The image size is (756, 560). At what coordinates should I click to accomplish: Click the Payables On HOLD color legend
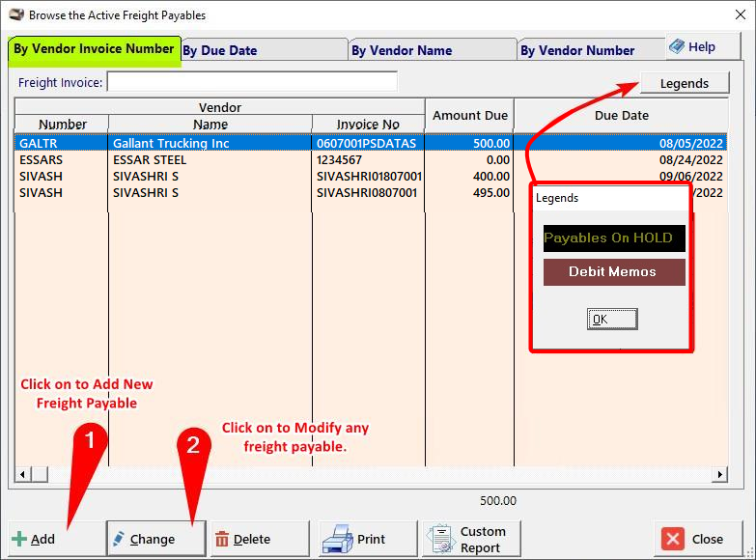click(614, 238)
